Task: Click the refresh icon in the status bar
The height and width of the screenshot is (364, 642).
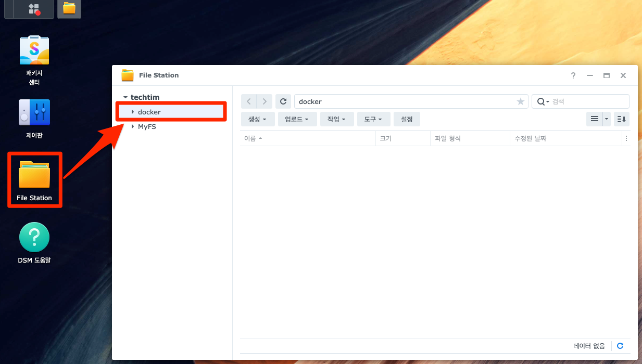Action: click(x=620, y=346)
